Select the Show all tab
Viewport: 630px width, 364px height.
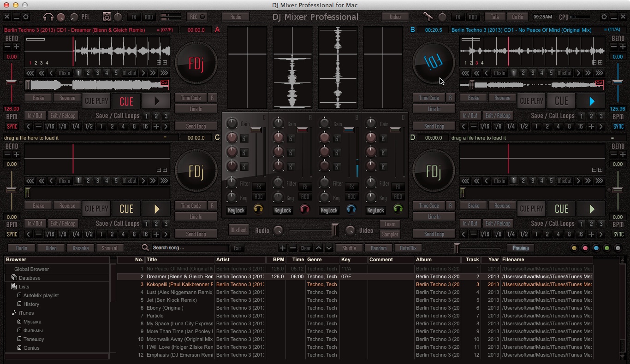pos(110,248)
